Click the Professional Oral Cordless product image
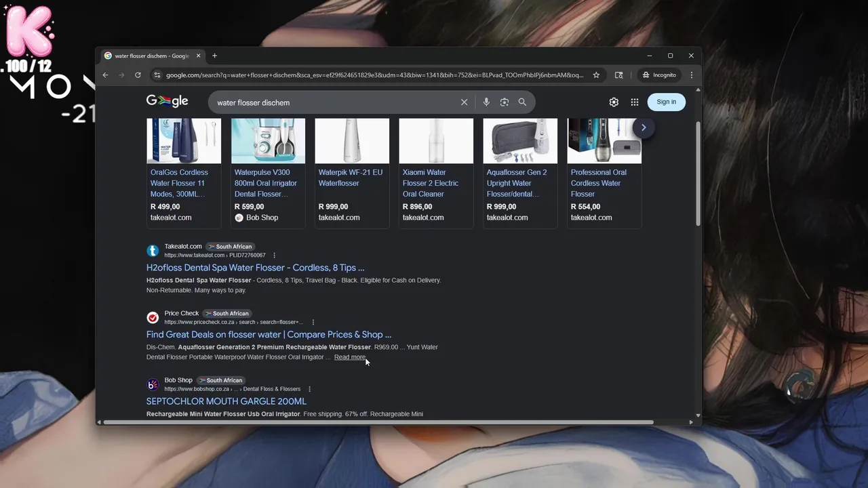868x488 pixels. click(604, 141)
